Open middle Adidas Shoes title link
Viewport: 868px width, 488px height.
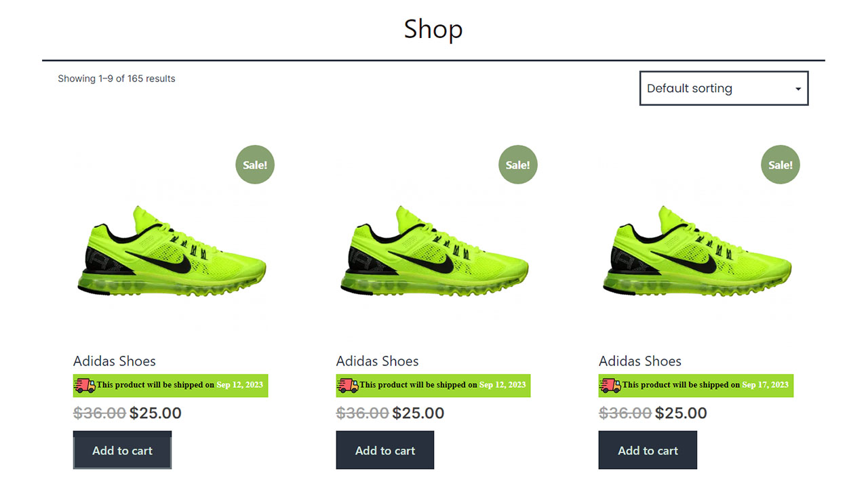click(378, 361)
